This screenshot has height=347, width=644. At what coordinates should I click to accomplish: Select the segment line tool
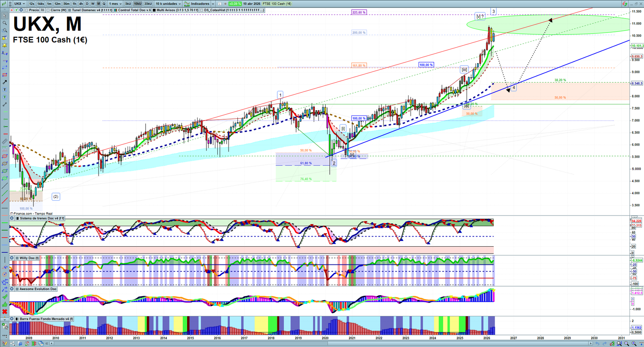tap(4, 104)
